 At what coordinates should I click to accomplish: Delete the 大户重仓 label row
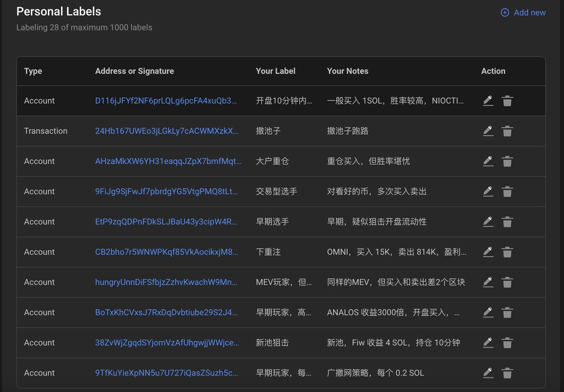[507, 161]
